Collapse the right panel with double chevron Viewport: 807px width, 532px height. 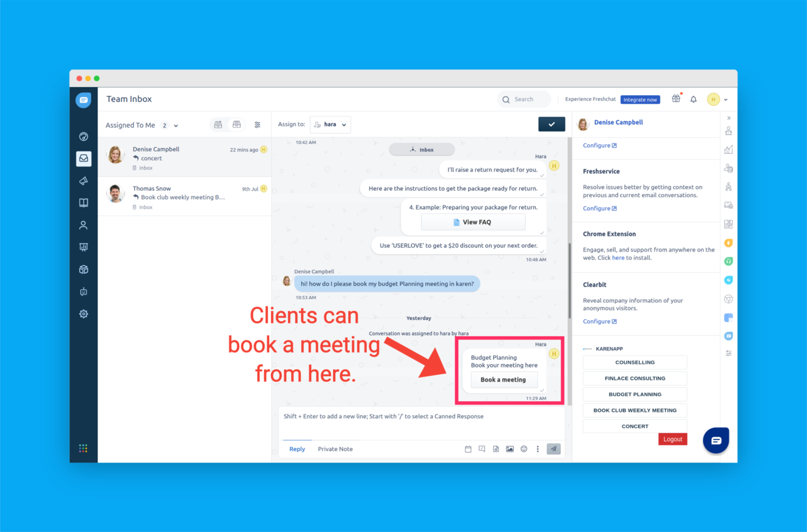click(x=729, y=118)
